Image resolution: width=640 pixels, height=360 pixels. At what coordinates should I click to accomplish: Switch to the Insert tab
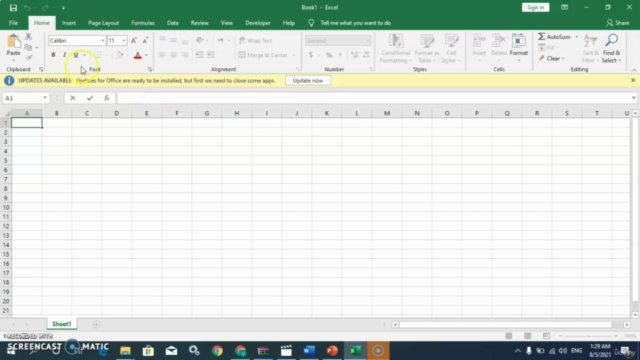(69, 23)
